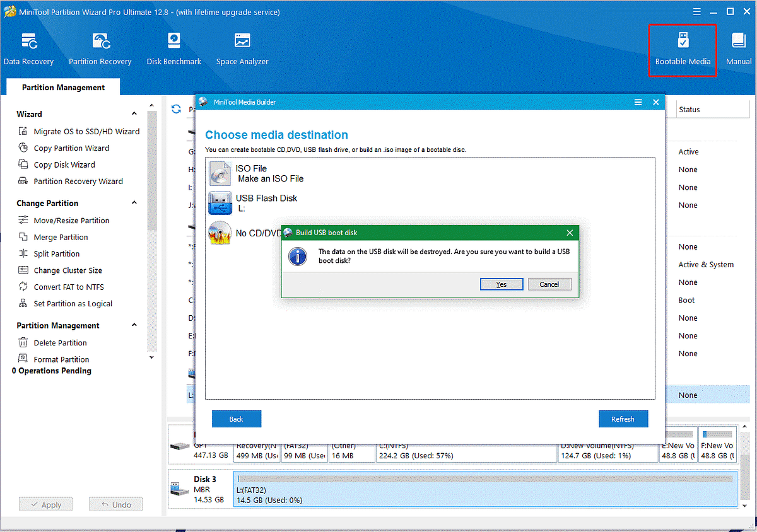Open the Media Builder hamburger menu

[638, 101]
